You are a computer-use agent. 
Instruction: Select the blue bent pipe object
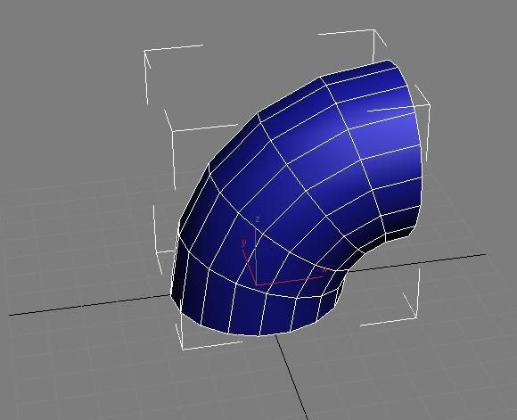coord(297,198)
